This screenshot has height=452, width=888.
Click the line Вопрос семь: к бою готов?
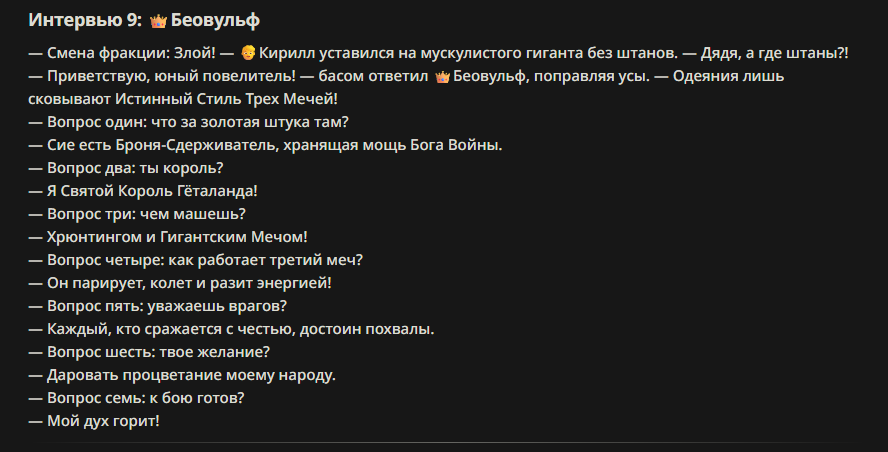coord(136,398)
